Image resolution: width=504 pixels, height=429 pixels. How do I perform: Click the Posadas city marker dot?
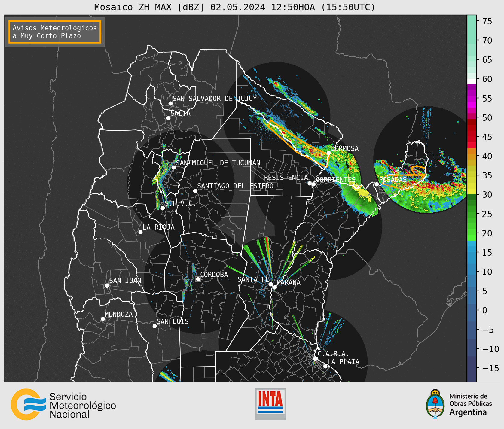pyautogui.click(x=377, y=184)
